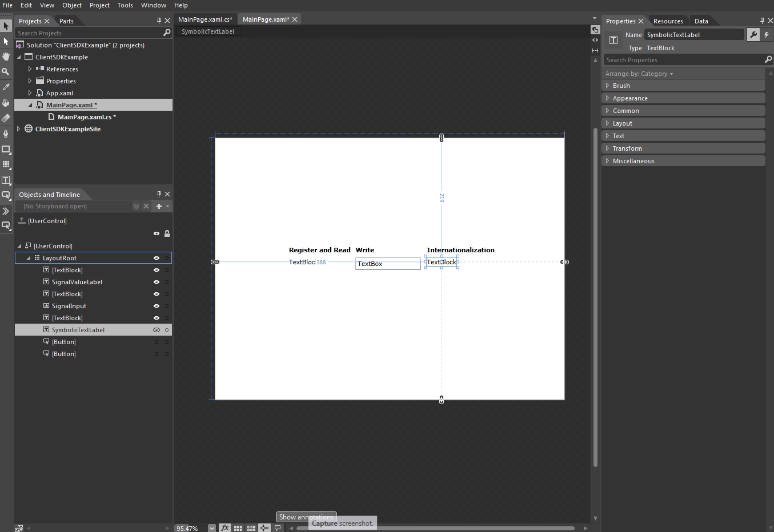Open App.xaml in the project tree
Viewport: 774px width, 532px height.
pos(59,93)
